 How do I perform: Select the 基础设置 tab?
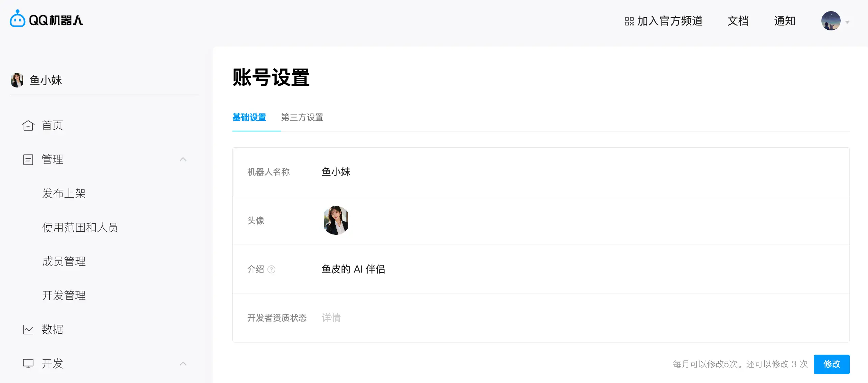(249, 118)
